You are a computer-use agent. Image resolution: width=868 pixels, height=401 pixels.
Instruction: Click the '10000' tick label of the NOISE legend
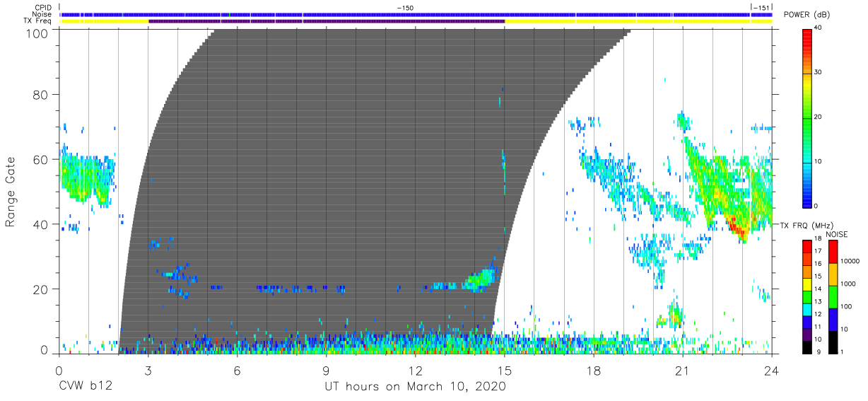coord(850,262)
